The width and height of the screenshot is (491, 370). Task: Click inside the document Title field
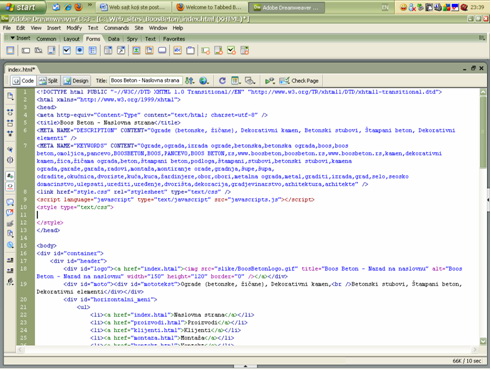pos(146,81)
